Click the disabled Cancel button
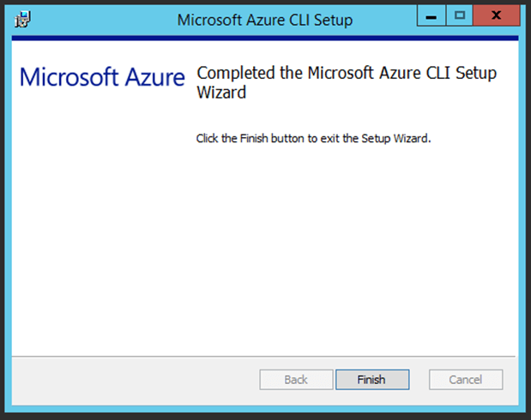This screenshot has height=420, width=531. click(x=466, y=380)
